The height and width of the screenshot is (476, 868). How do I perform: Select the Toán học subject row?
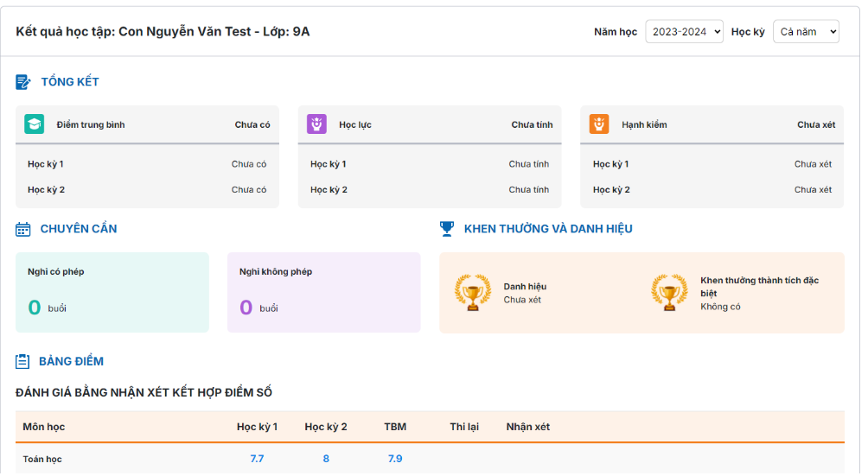tap(43, 459)
